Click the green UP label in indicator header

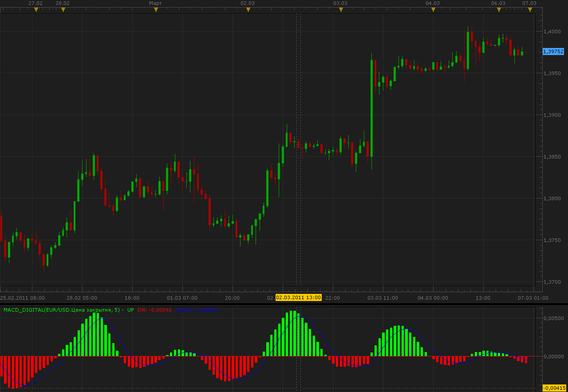pos(130,310)
